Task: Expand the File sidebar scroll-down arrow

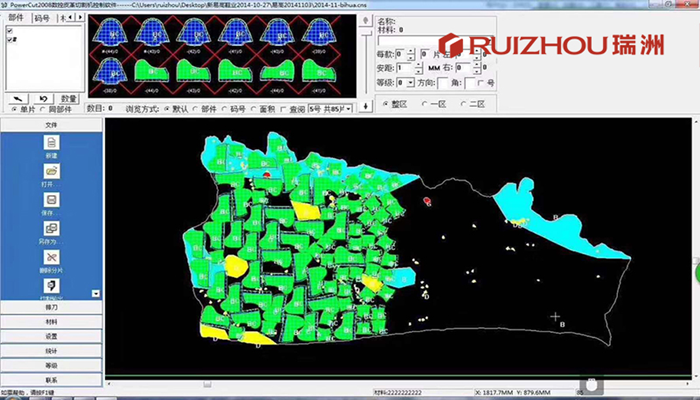Action: click(96, 294)
